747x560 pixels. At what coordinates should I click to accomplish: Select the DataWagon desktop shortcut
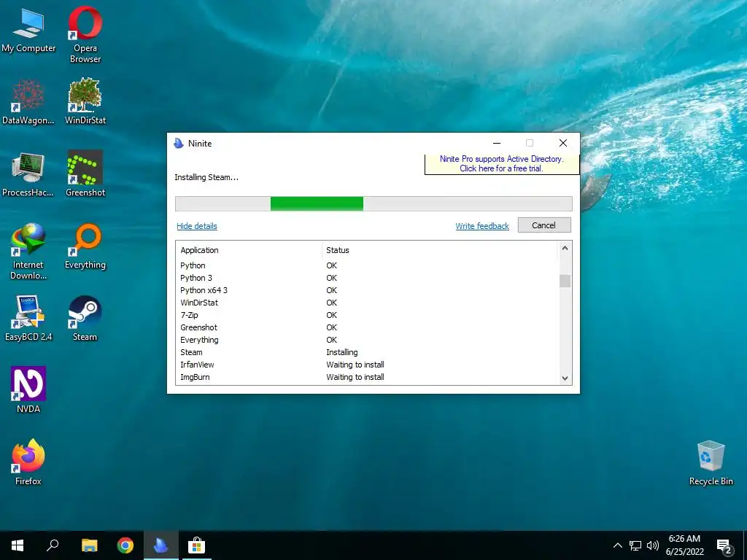pos(28,102)
